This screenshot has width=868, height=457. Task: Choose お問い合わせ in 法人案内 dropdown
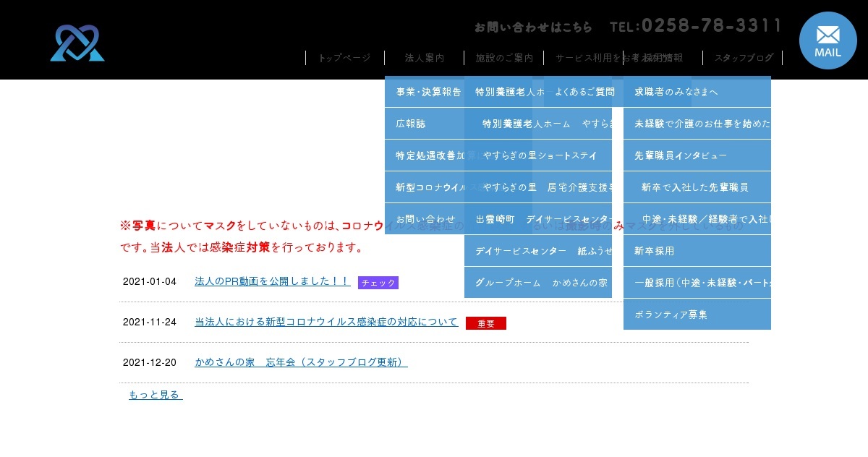pyautogui.click(x=425, y=219)
